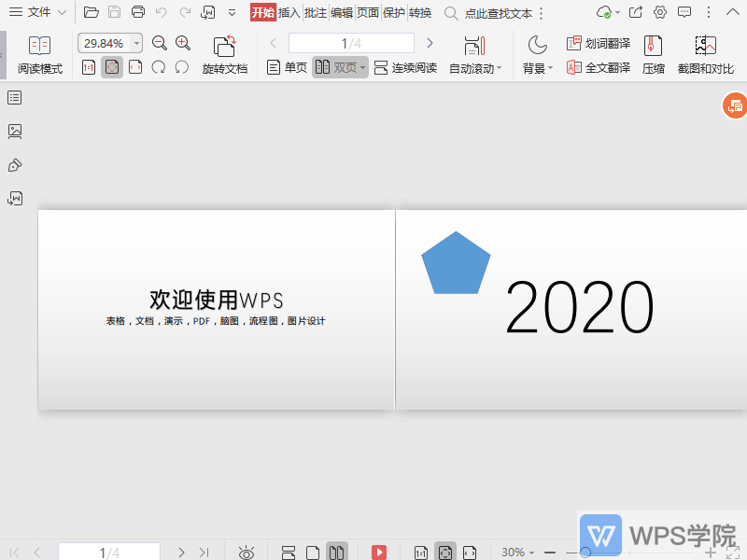This screenshot has width=747, height=560.
Task: Go to next page with right arrow
Action: (x=430, y=42)
